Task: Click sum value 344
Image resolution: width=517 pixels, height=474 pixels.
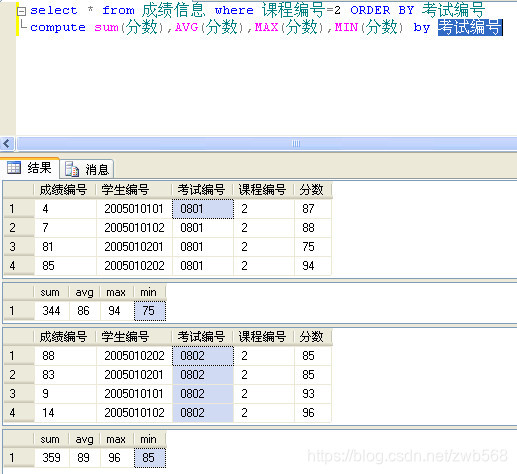Action: pos(52,311)
